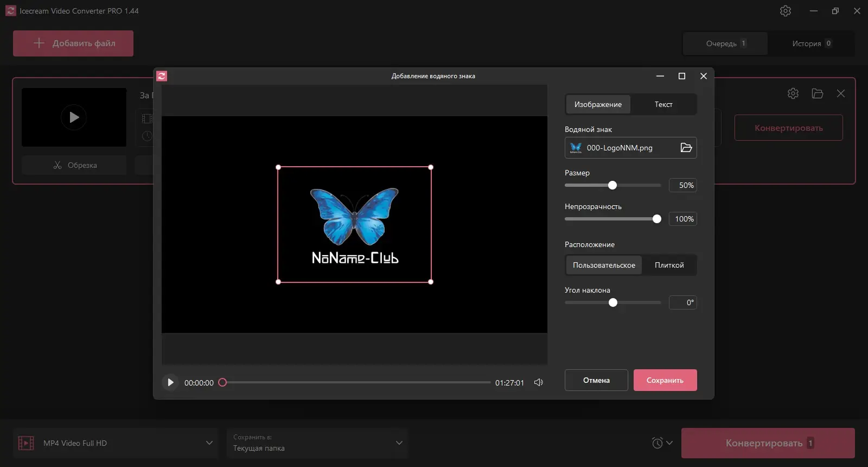Click the watermark bottom-left resize handle

278,282
